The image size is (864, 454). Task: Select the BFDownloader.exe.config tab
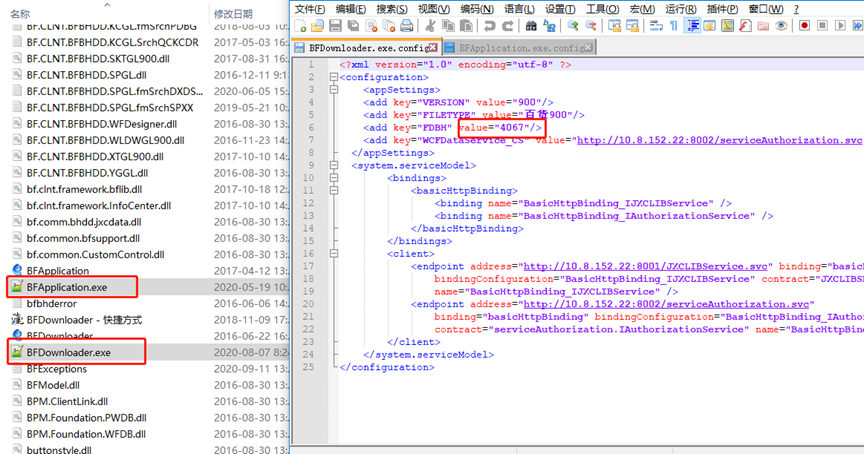pyautogui.click(x=366, y=48)
